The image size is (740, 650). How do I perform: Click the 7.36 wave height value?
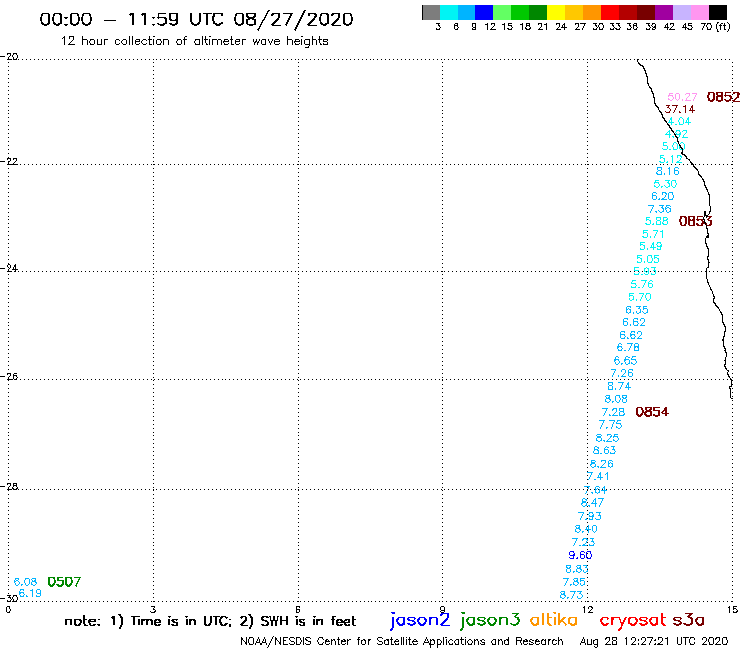click(660, 209)
